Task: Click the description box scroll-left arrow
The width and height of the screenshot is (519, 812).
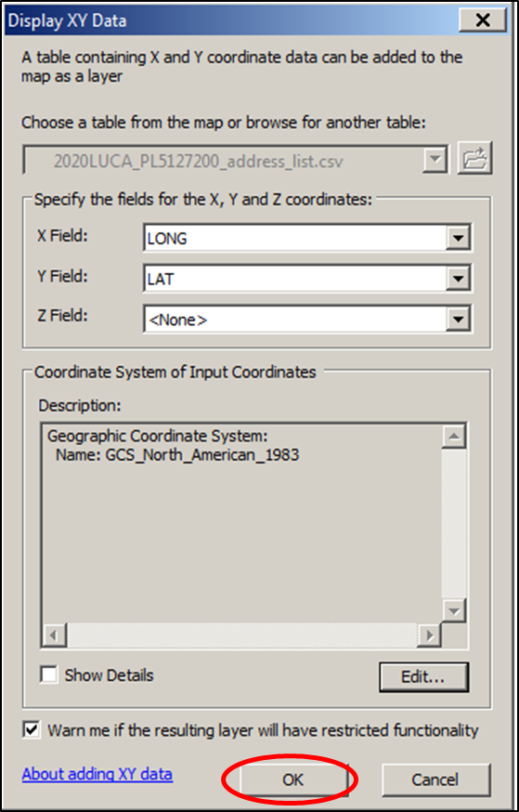Action: coord(55,635)
